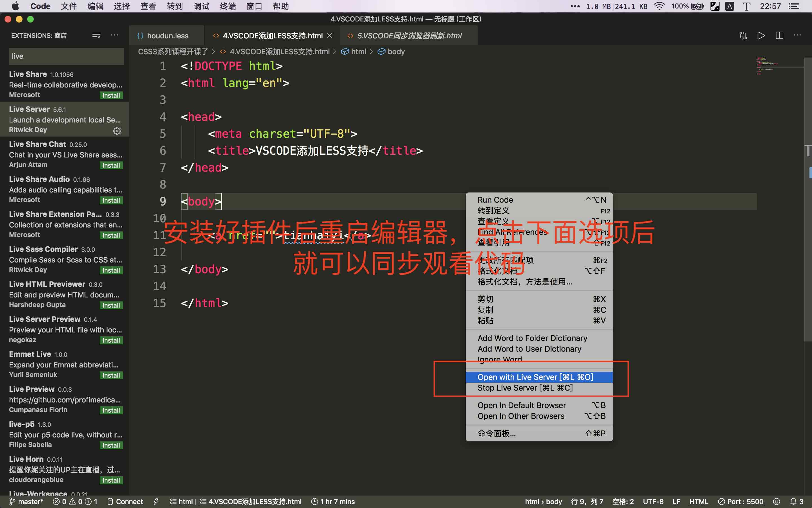Choose 命令面板... from context menu
The image size is (812, 508).
(539, 433)
